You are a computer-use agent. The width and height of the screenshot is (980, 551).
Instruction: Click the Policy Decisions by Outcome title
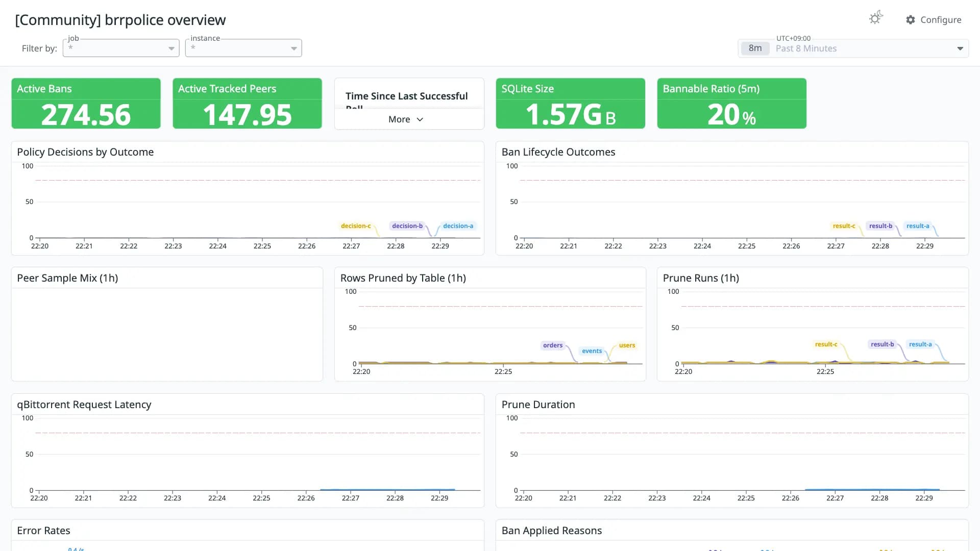[85, 152]
